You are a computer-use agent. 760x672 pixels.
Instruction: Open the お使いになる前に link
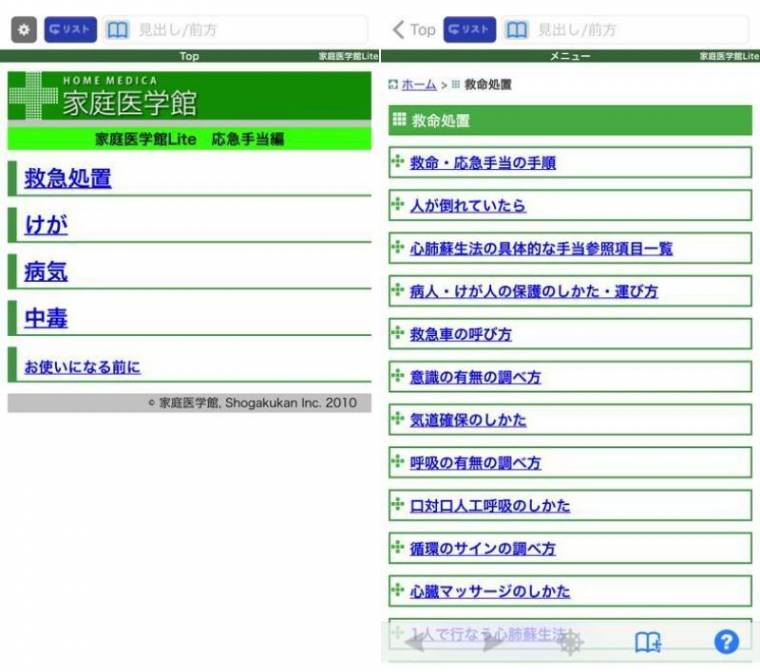coord(82,367)
